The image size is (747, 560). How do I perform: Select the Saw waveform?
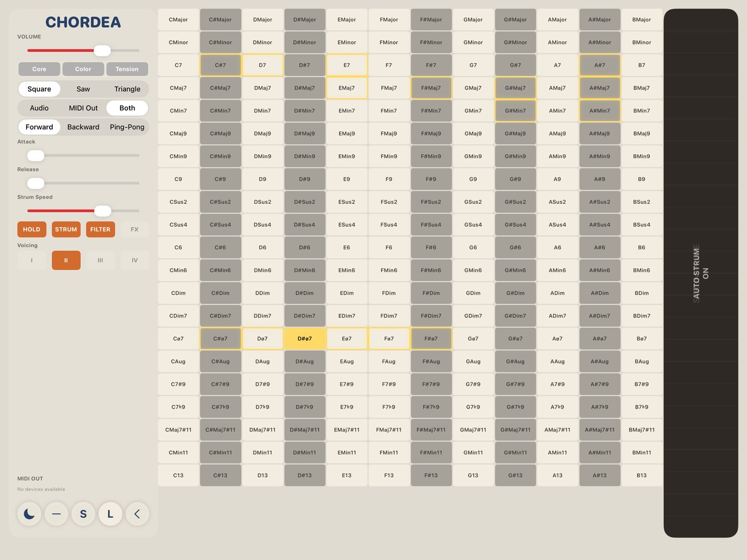pyautogui.click(x=83, y=89)
